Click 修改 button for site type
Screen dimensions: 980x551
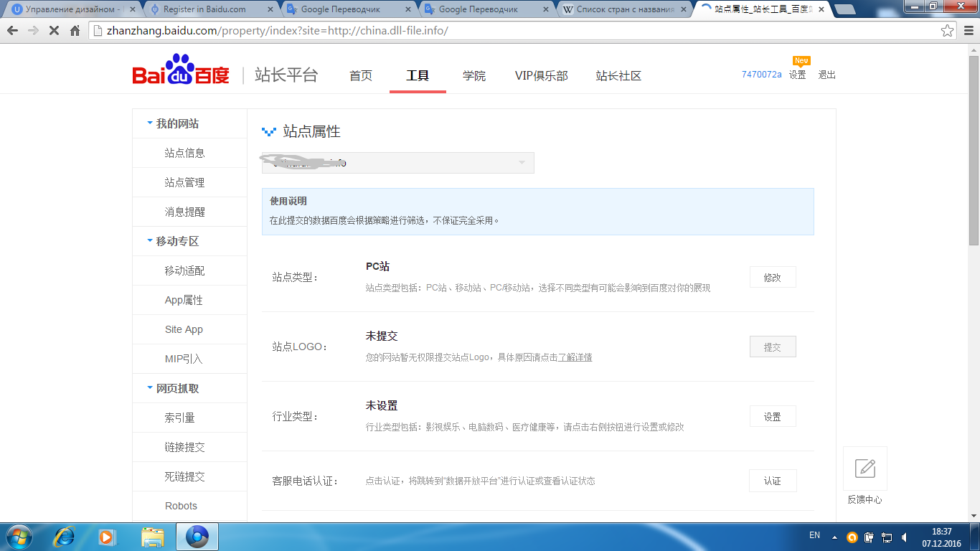click(x=772, y=278)
